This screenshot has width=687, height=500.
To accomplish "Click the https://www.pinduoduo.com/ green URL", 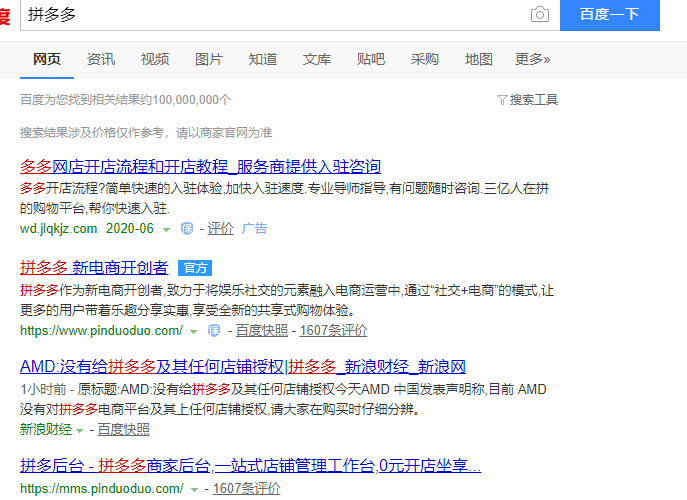I will pos(101,330).
